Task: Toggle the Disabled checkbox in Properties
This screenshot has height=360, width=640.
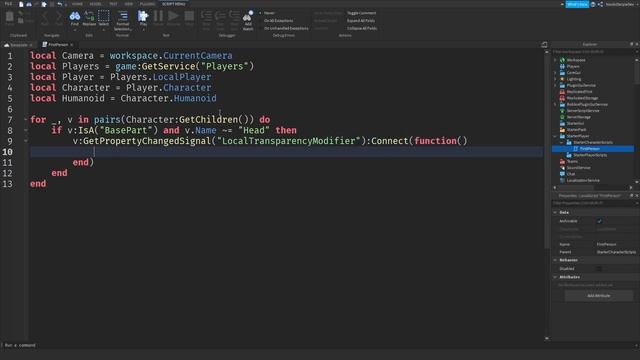Action: (599, 269)
